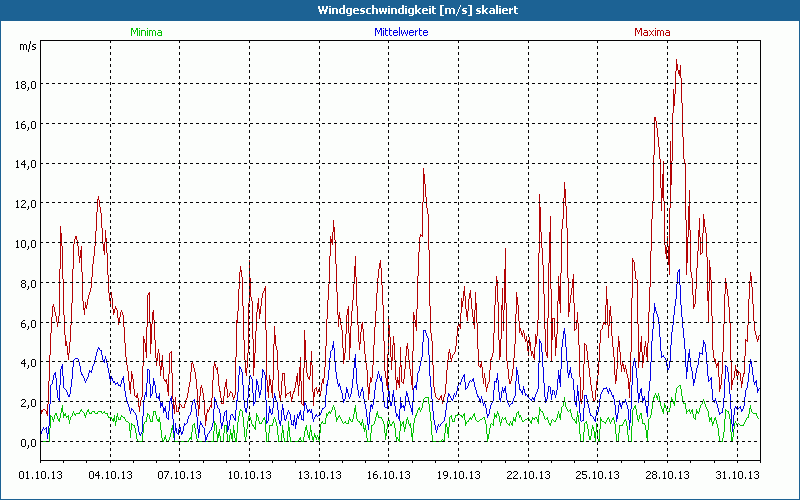This screenshot has width=800, height=500.
Task: Click the 14,0 y-axis value
Action: (x=28, y=164)
